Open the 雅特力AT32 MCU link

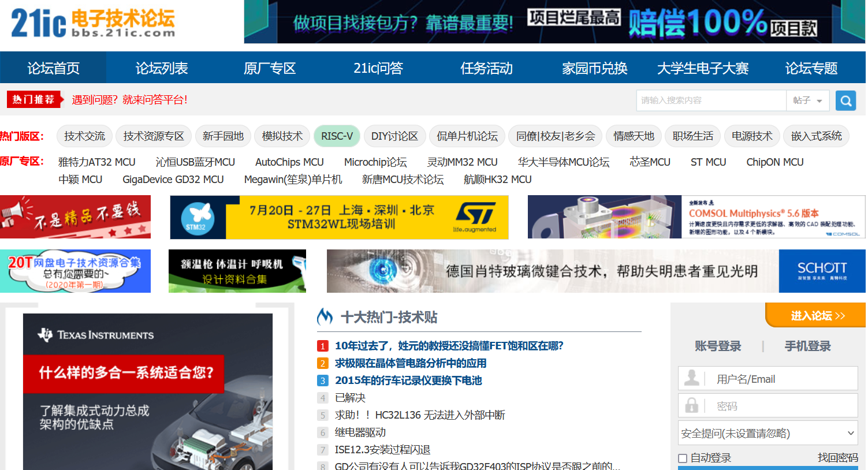97,162
